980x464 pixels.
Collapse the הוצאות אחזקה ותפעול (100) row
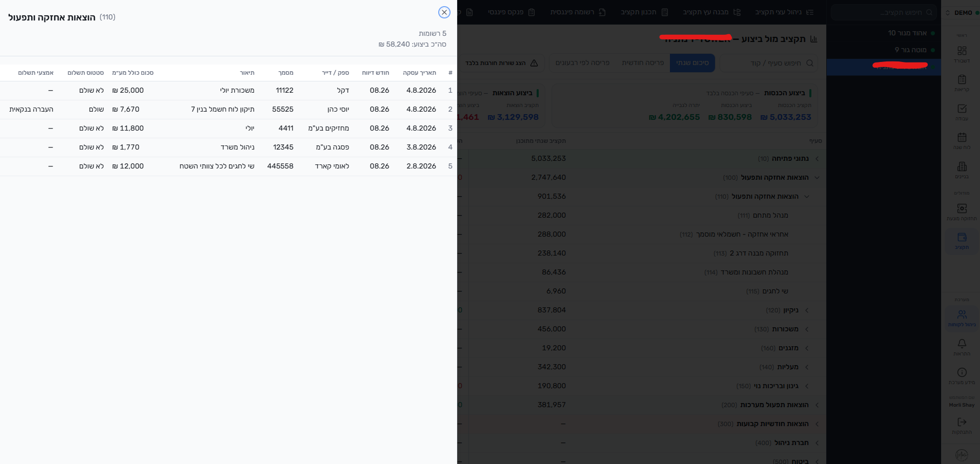(x=816, y=178)
